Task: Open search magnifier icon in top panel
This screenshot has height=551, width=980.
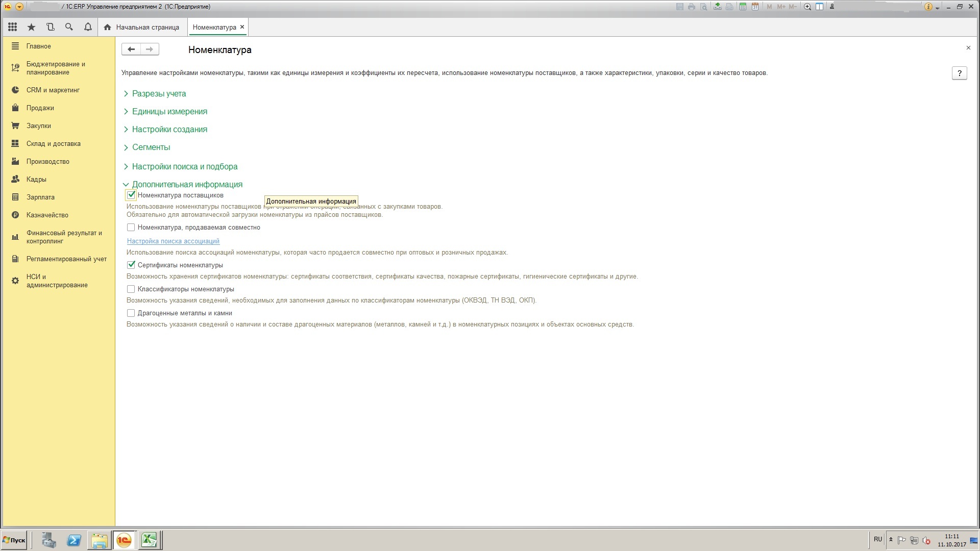Action: click(x=69, y=27)
